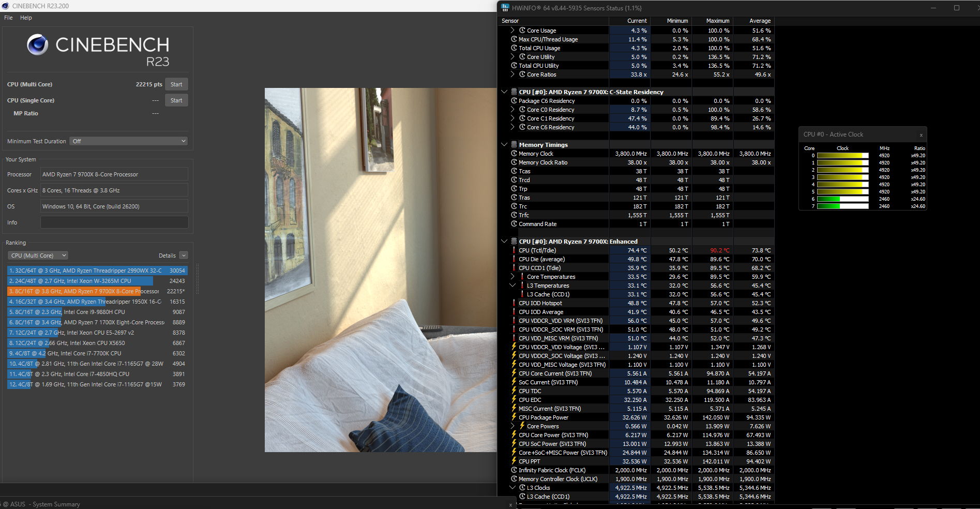Click the Processor field showing AMD Ryzen 7 9700X

tap(114, 174)
